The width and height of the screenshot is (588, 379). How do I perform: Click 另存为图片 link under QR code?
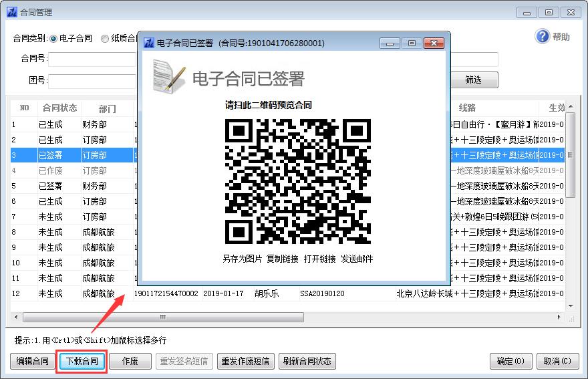[243, 259]
